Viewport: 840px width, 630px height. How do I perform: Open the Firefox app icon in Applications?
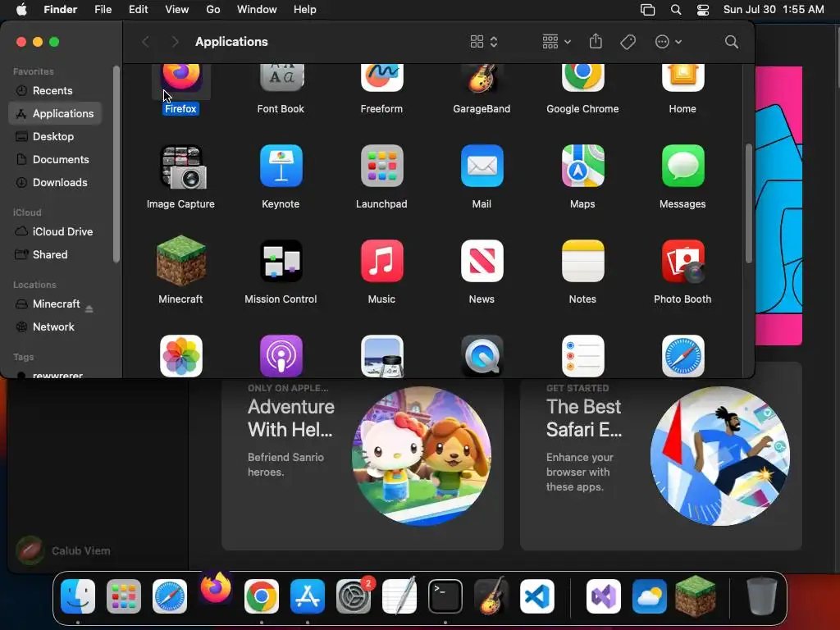coord(181,77)
